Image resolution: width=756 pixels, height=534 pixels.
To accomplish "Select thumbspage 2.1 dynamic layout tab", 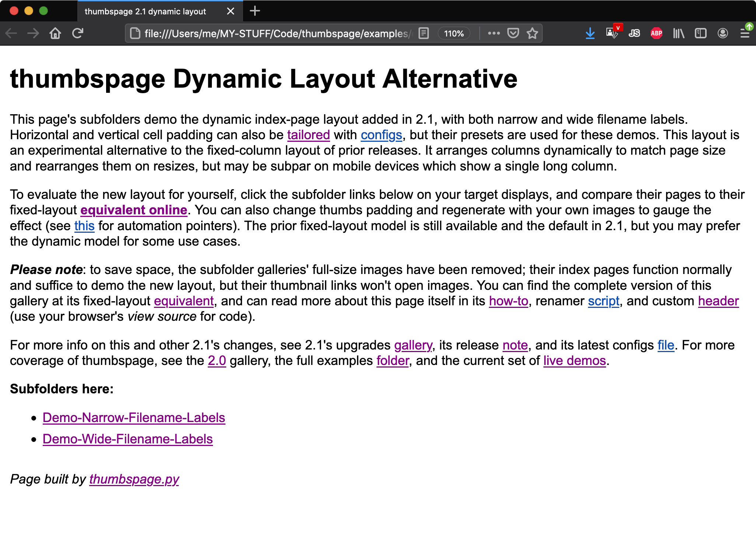I will pyautogui.click(x=146, y=11).
